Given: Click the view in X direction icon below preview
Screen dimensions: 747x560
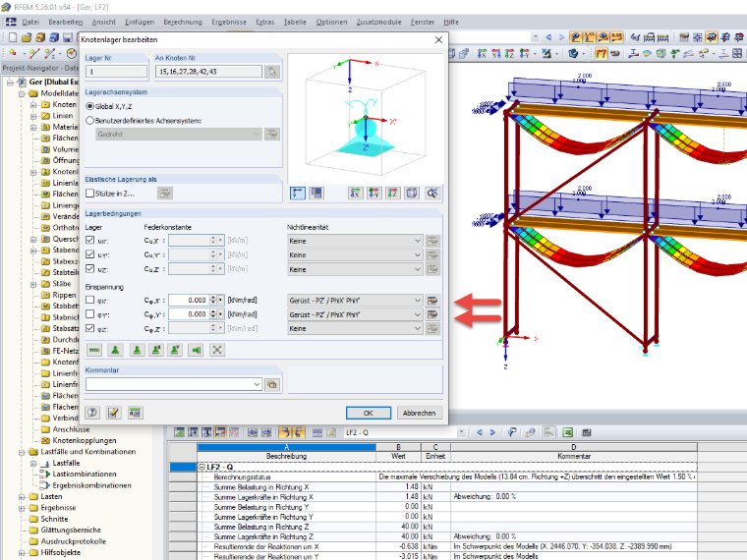Looking at the screenshot, I should pyautogui.click(x=355, y=193).
